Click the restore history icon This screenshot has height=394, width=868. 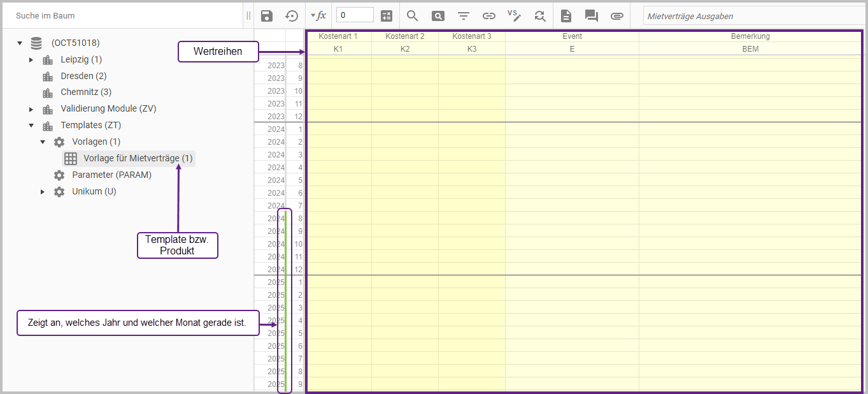click(292, 16)
